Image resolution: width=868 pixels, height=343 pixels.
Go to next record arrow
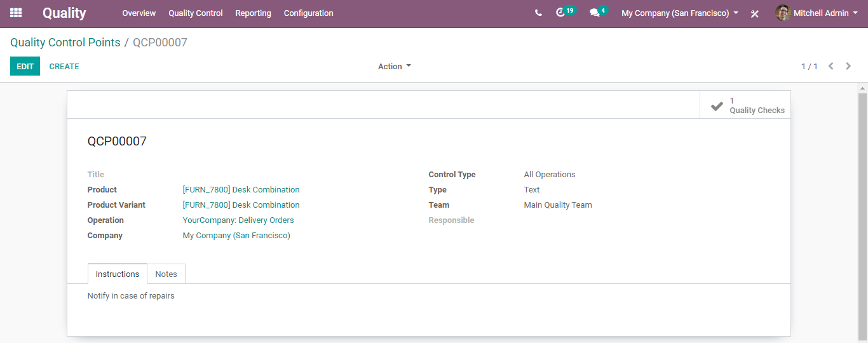tap(848, 66)
